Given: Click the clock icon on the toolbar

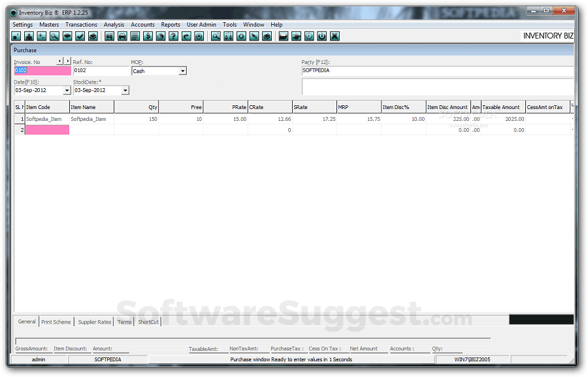Looking at the screenshot, I should pos(308,36).
